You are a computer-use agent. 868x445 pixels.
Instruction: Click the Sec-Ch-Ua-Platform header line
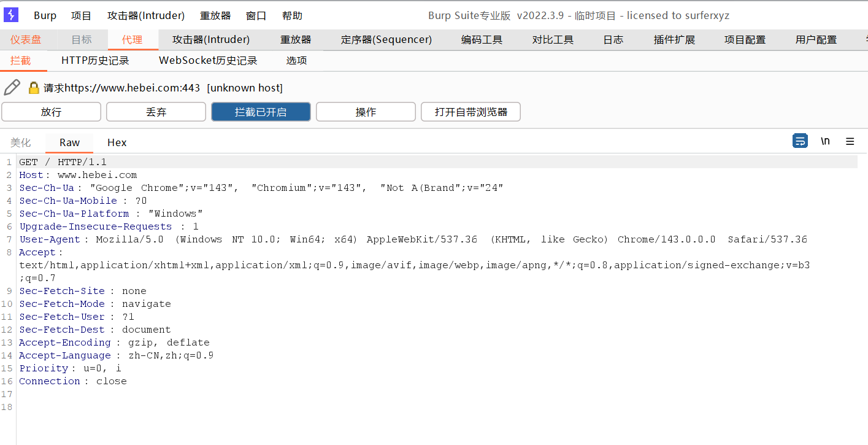point(111,214)
